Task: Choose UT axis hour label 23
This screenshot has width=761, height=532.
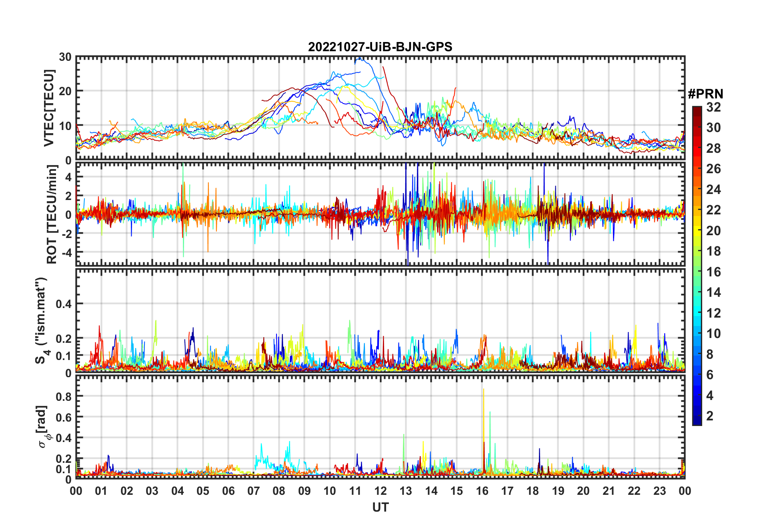Action: (x=660, y=491)
